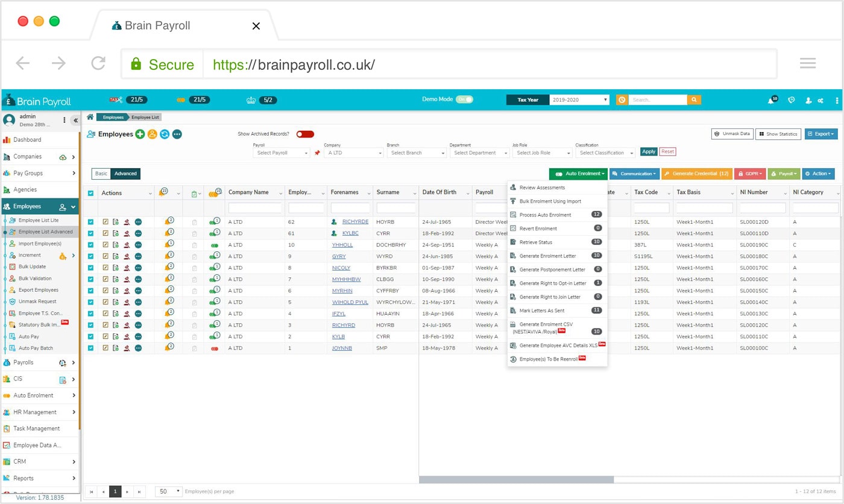Open the Select Payroll dropdown

(282, 153)
